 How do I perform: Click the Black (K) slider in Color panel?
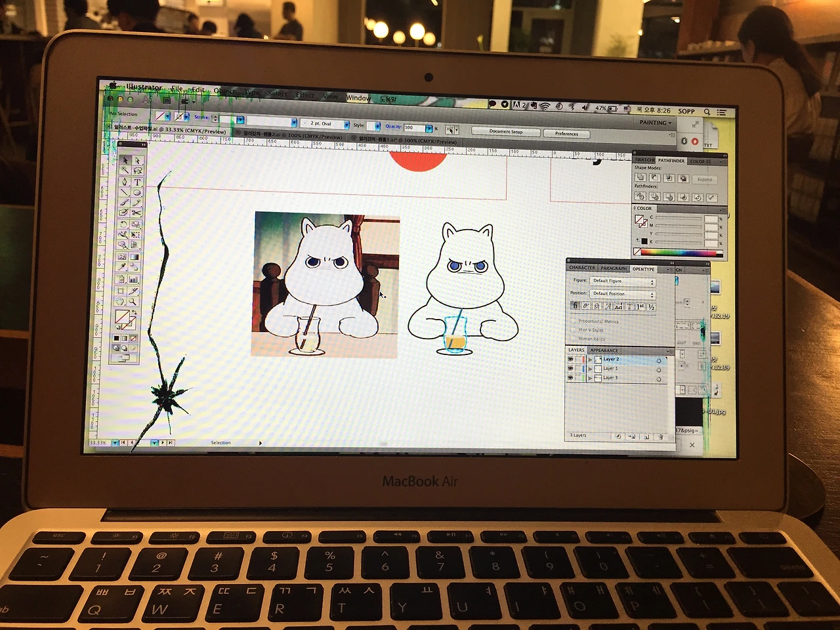coord(679,242)
